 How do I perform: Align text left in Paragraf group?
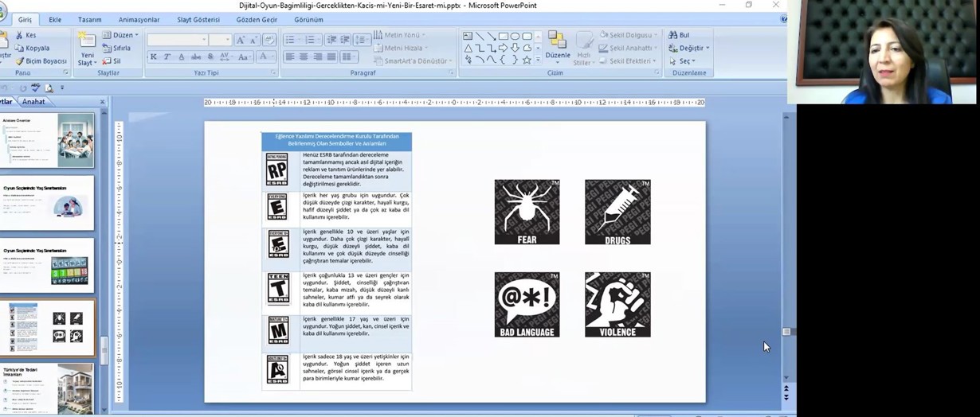[290, 57]
